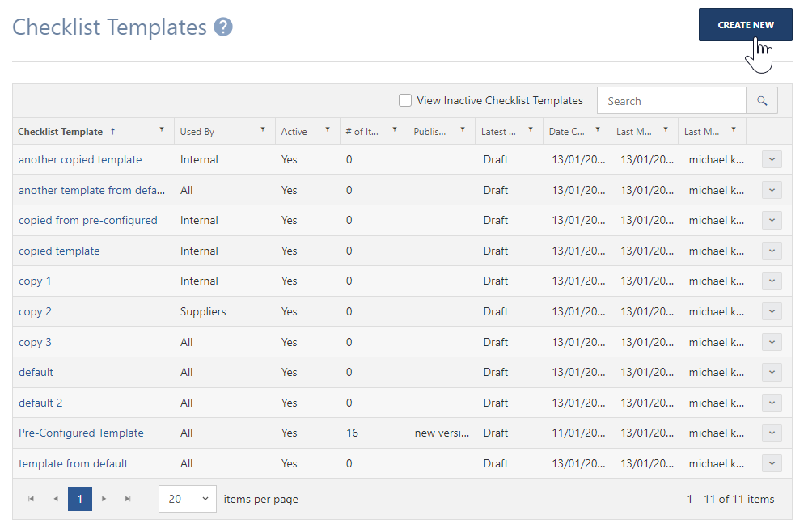Image resolution: width=808 pixels, height=532 pixels.
Task: Open items per page dropdown
Action: pyautogui.click(x=188, y=499)
